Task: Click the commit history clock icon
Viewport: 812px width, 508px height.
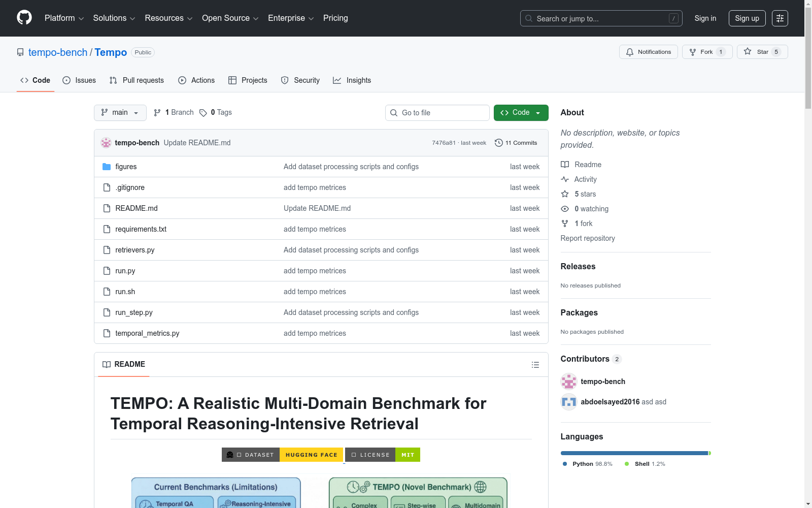Action: (499, 143)
